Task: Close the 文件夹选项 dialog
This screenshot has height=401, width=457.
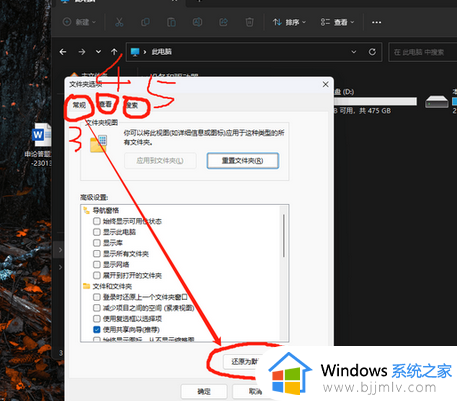Action: click(326, 85)
